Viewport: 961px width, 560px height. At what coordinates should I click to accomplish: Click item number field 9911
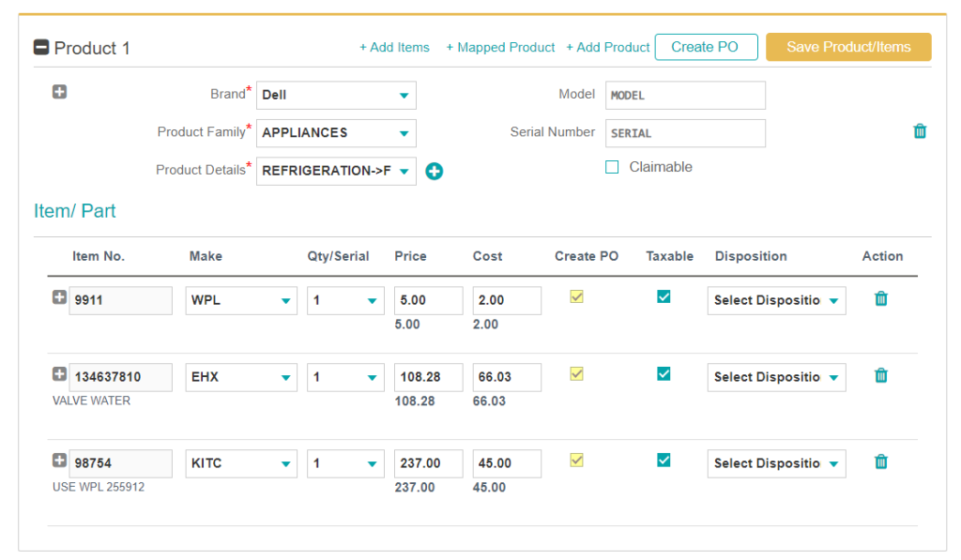121,301
